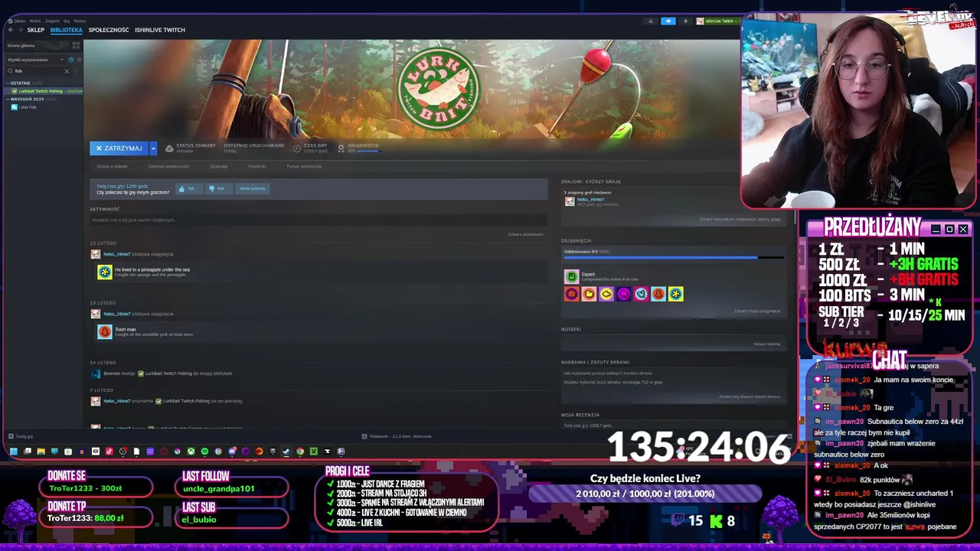The image size is (980, 551).
Task: Open the Windows Start button
Action: (13, 452)
